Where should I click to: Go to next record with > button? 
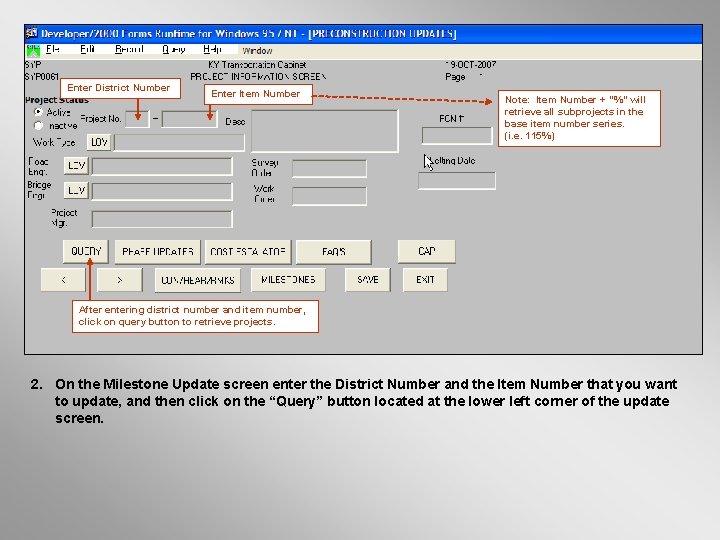point(120,280)
